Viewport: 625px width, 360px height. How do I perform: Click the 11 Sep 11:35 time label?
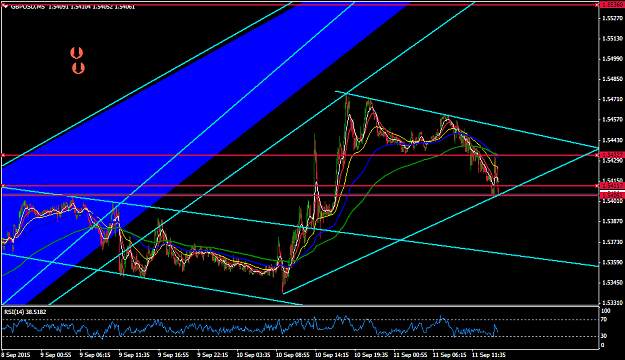point(489,354)
